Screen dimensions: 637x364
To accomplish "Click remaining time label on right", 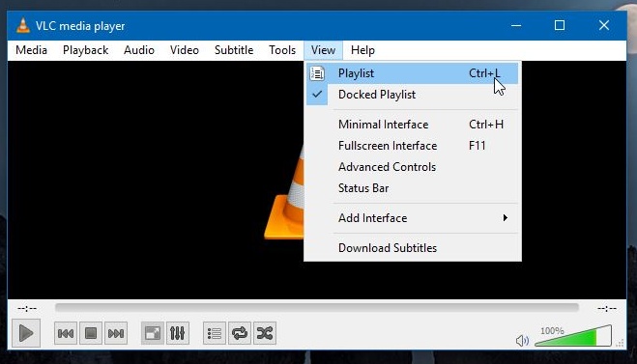I will coord(607,309).
